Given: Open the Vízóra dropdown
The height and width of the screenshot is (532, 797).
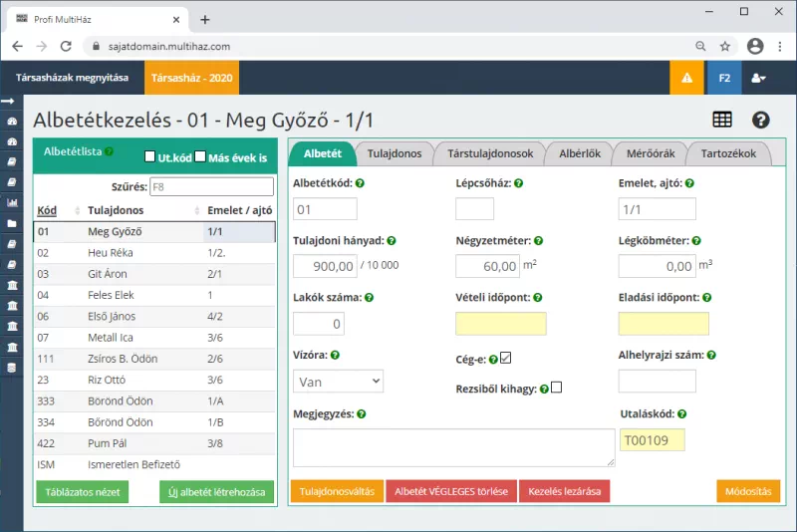Looking at the screenshot, I should tap(339, 381).
